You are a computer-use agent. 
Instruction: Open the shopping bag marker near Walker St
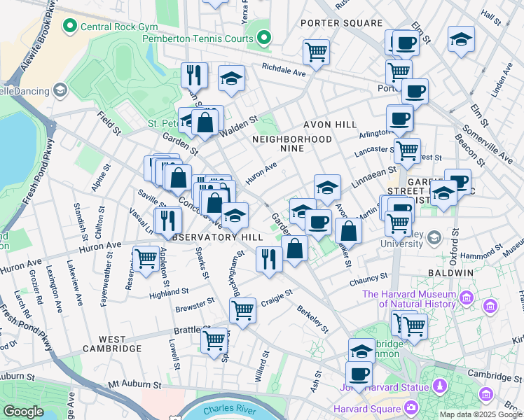click(x=347, y=230)
